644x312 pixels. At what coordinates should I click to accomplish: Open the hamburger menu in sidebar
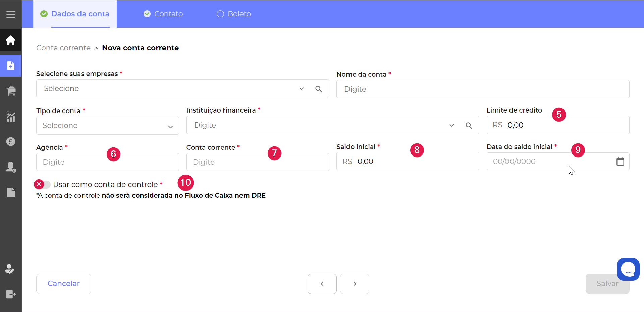tap(11, 14)
